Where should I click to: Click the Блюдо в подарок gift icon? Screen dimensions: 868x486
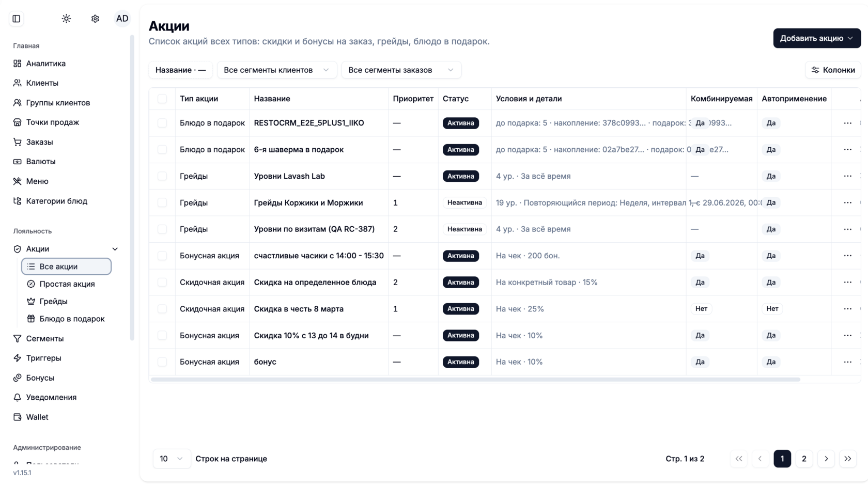(31, 319)
